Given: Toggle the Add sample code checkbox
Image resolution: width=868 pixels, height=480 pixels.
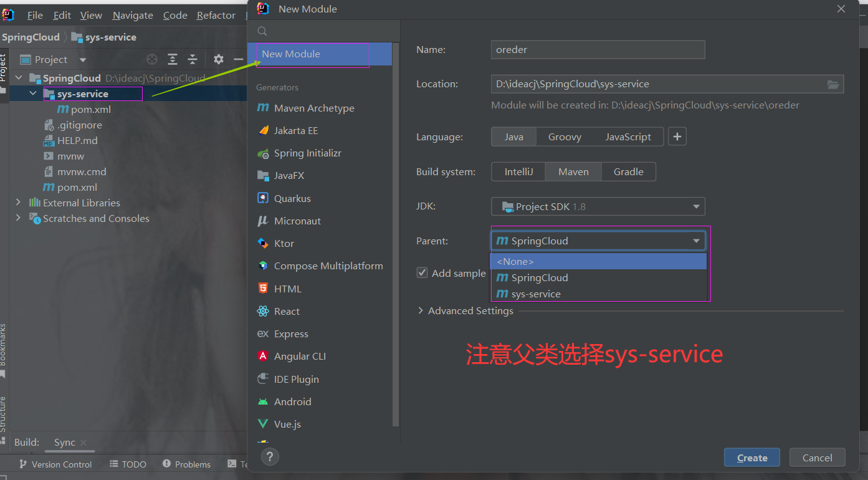Looking at the screenshot, I should [x=422, y=273].
